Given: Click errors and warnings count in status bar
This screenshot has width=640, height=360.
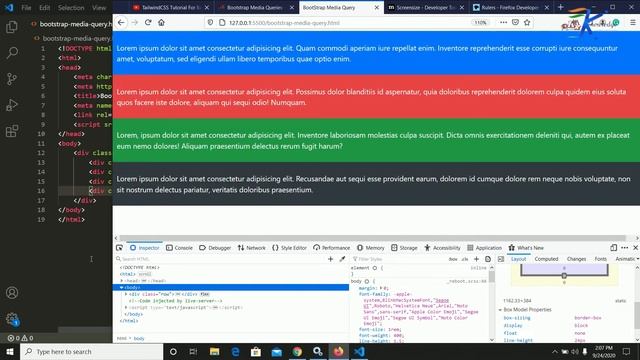Looking at the screenshot, I should click(x=20, y=338).
